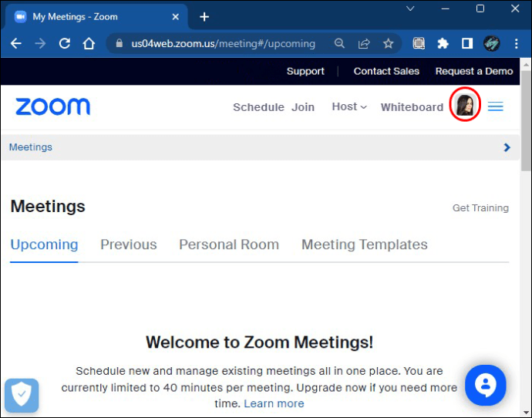
Task: Expand the Host dropdown
Action: pyautogui.click(x=349, y=107)
